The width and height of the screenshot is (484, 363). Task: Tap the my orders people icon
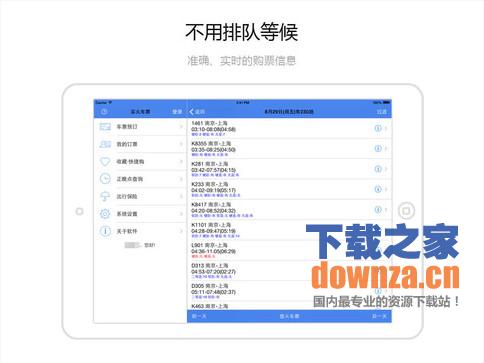pyautogui.click(x=105, y=144)
